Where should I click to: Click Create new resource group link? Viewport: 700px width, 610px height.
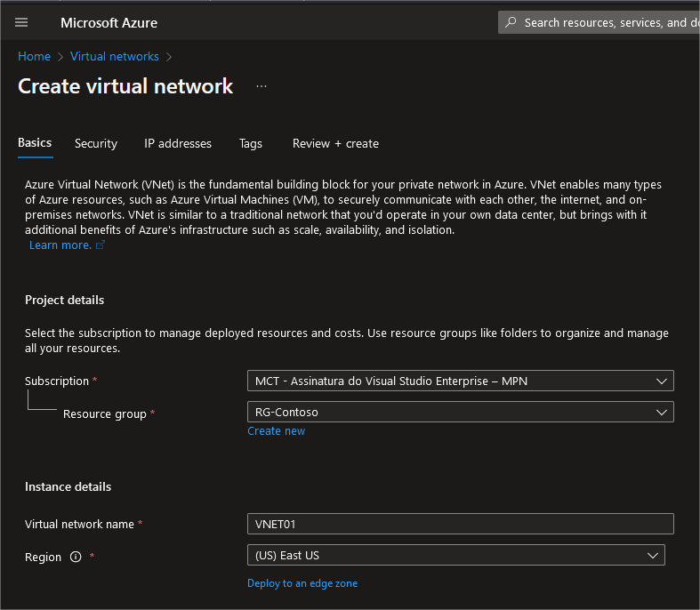pos(277,431)
